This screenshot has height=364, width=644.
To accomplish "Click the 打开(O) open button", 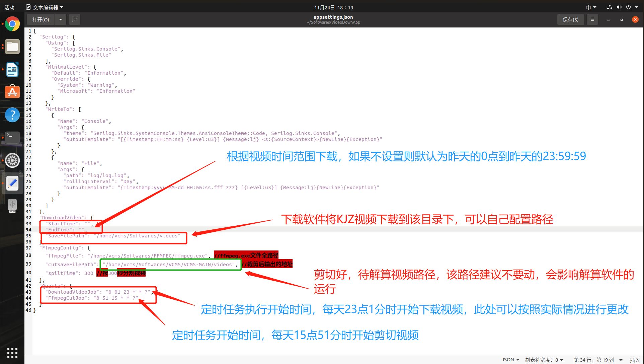I will pos(41,20).
